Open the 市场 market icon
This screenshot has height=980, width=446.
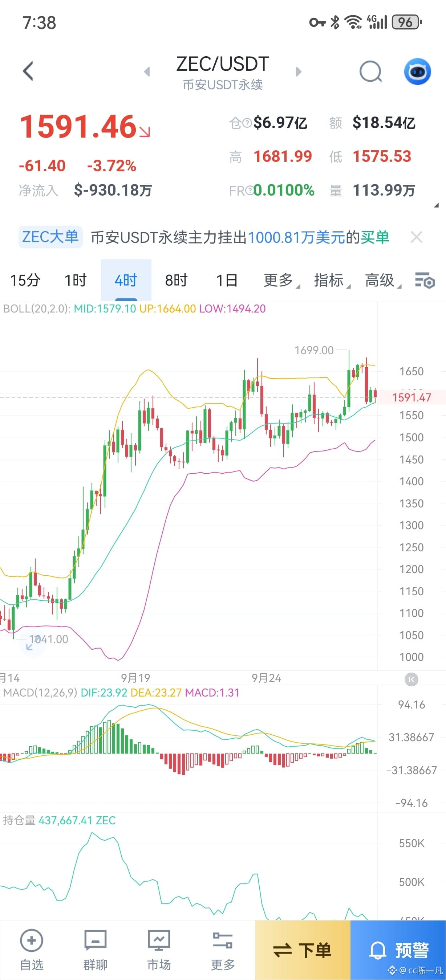click(159, 940)
